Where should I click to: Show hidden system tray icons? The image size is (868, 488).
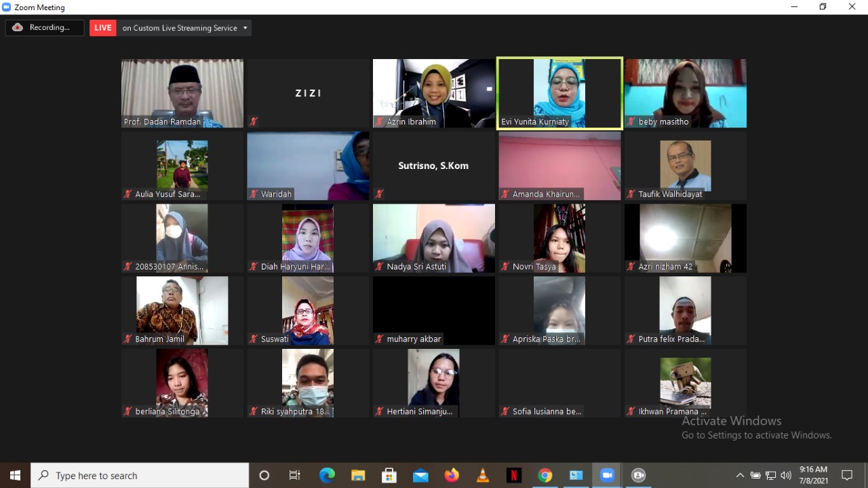coord(740,476)
